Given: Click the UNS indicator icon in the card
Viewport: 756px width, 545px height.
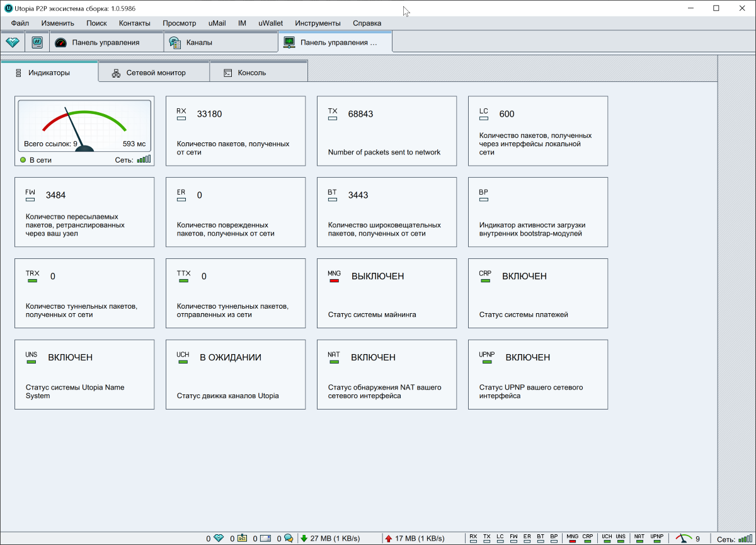Looking at the screenshot, I should [x=31, y=358].
